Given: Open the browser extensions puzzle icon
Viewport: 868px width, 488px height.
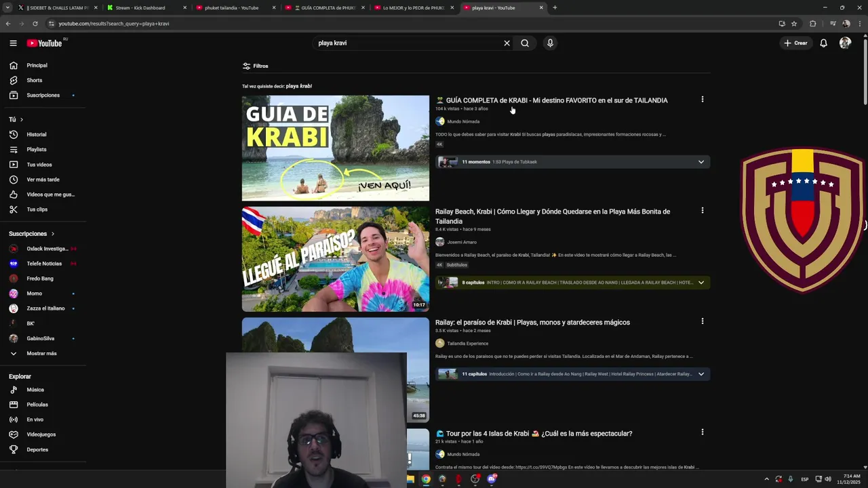Looking at the screenshot, I should (x=813, y=24).
